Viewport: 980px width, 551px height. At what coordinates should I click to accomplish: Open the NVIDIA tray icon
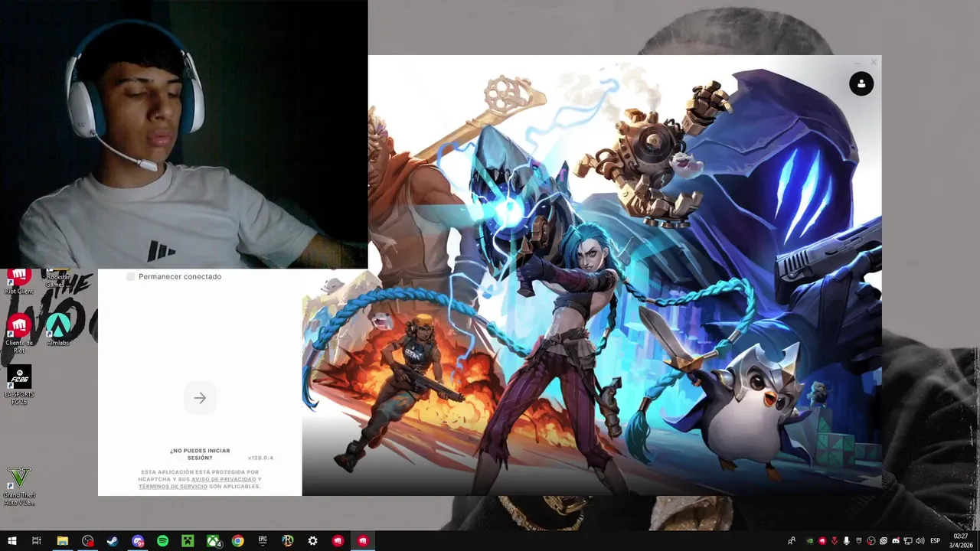pos(810,540)
